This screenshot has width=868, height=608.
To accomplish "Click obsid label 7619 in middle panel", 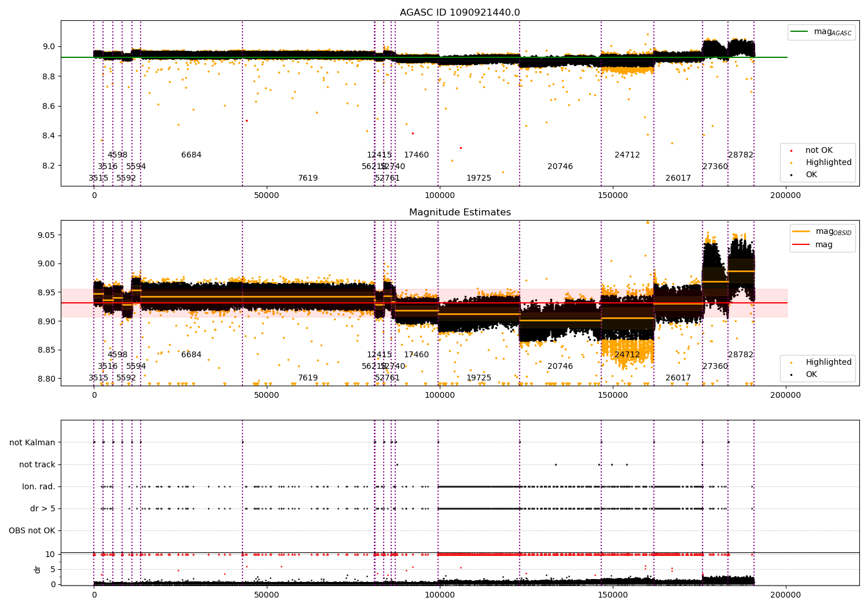I will [x=308, y=378].
